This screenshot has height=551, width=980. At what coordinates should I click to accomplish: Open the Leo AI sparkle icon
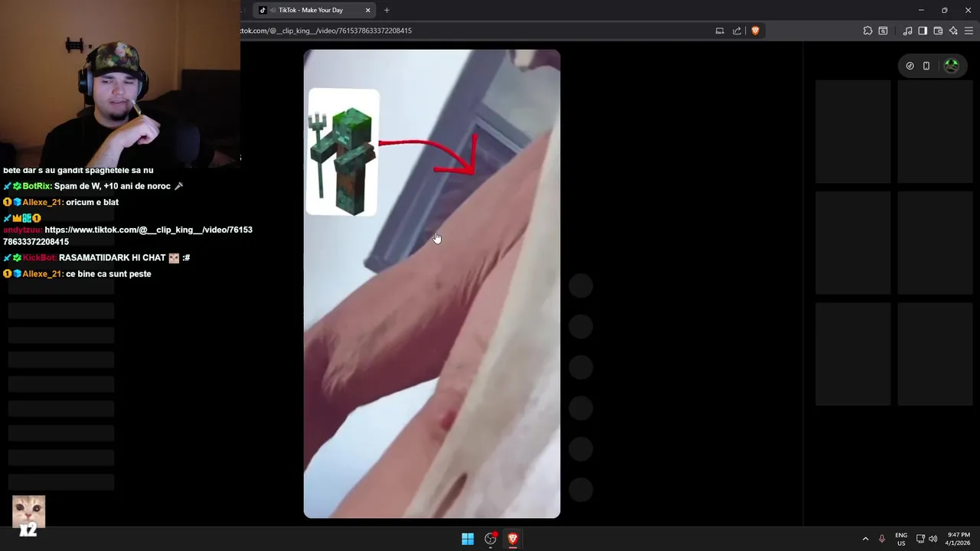(953, 31)
